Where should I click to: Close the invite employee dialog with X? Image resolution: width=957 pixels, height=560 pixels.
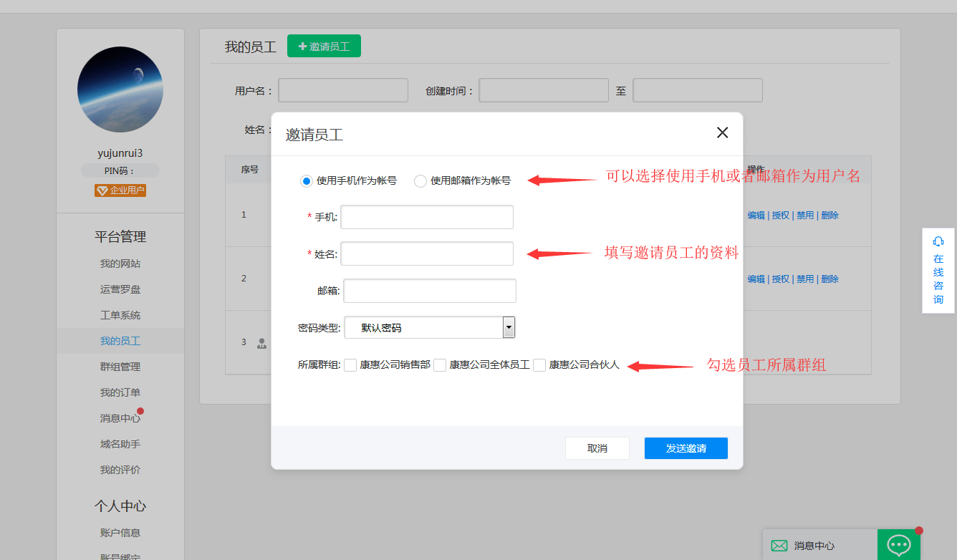(722, 132)
